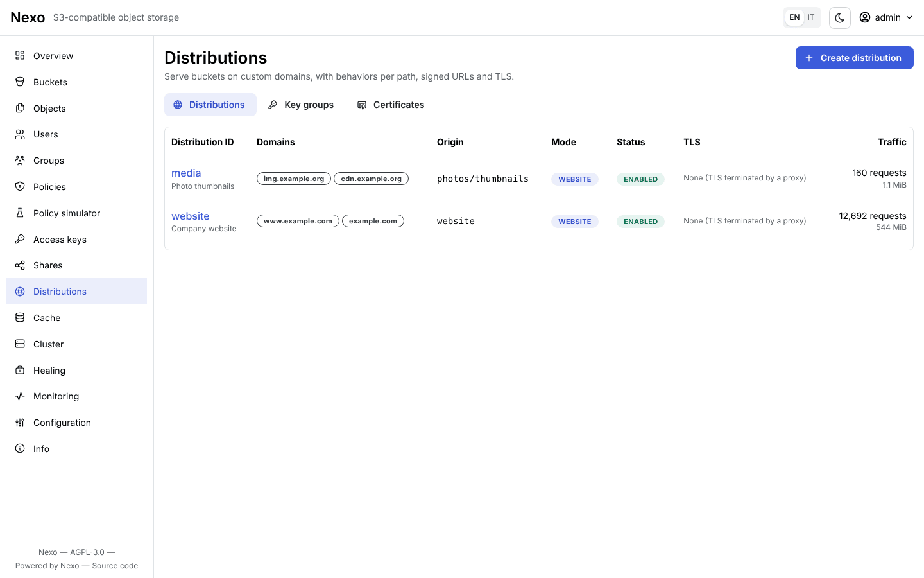Select the Users people icon
The height and width of the screenshot is (578, 924).
point(20,134)
